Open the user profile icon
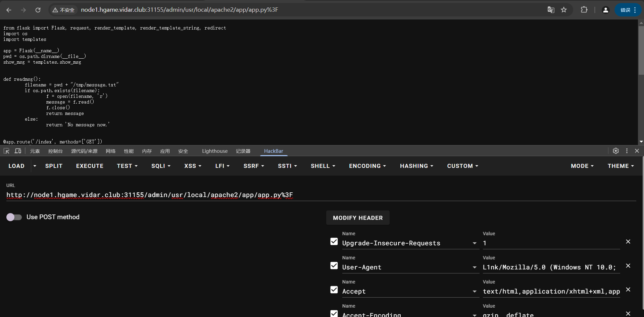The height and width of the screenshot is (317, 644). (x=605, y=10)
